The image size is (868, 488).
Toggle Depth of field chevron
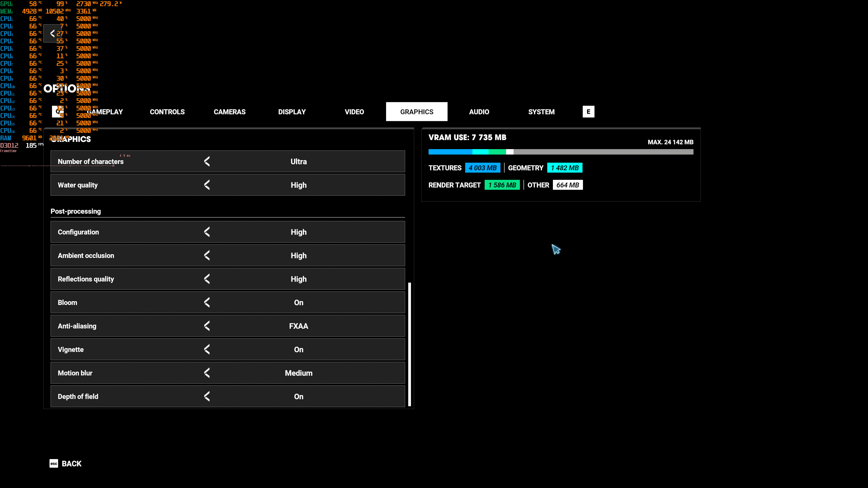(207, 396)
